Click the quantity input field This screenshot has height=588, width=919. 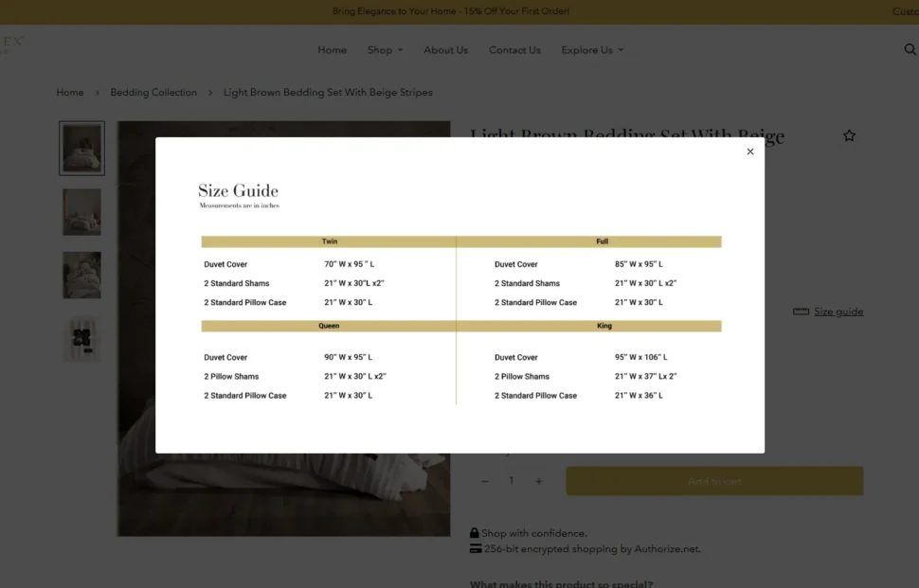pos(512,481)
